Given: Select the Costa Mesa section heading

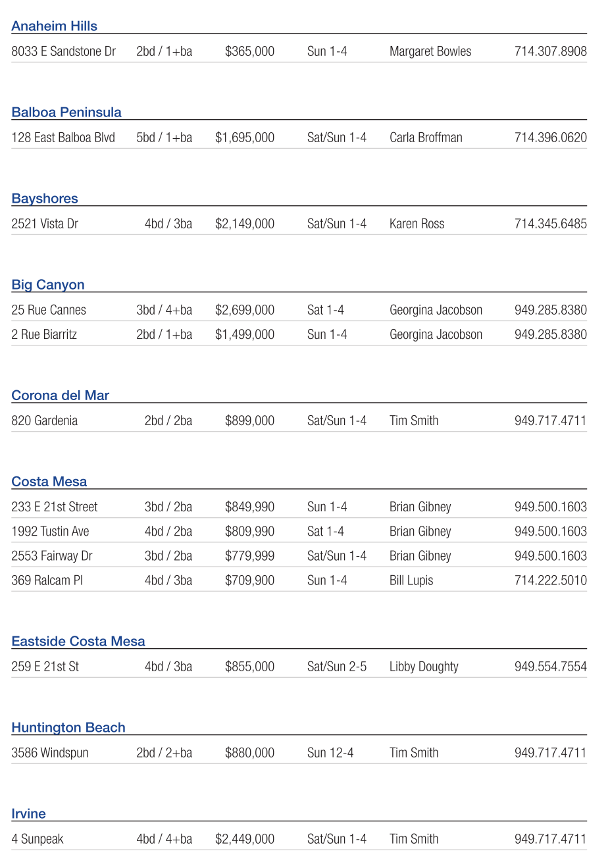Looking at the screenshot, I should click(x=49, y=482).
